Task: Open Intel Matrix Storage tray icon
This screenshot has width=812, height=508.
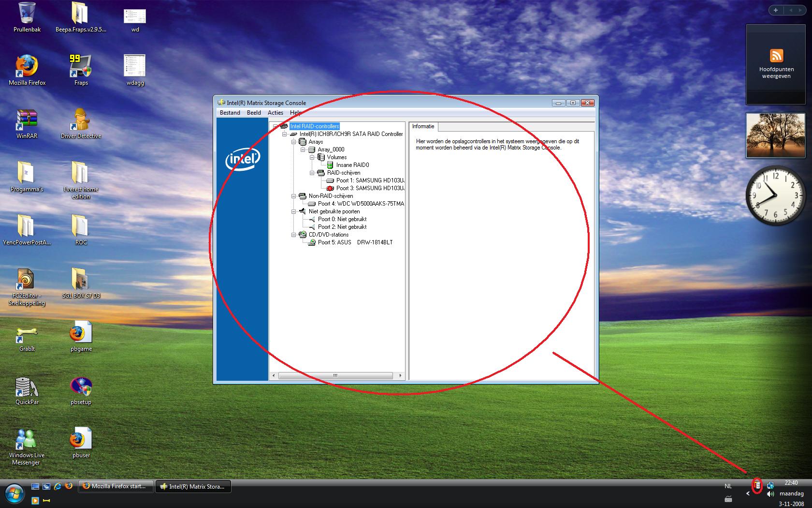Action: point(757,485)
